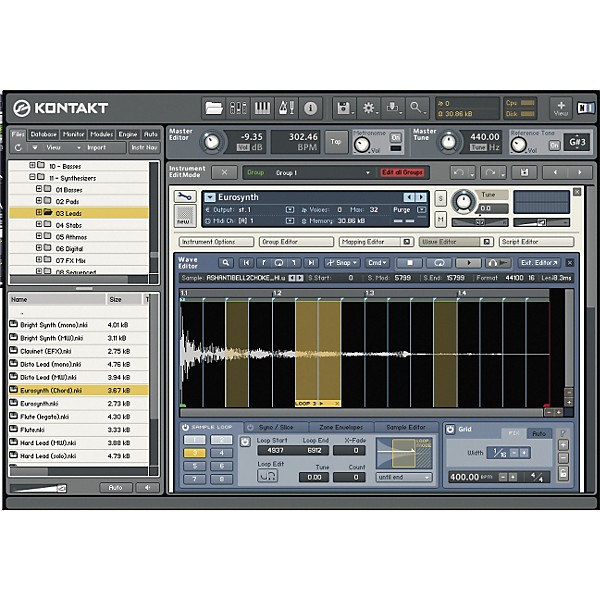
Task: Open the Sync / Slice tab
Action: pos(276,427)
